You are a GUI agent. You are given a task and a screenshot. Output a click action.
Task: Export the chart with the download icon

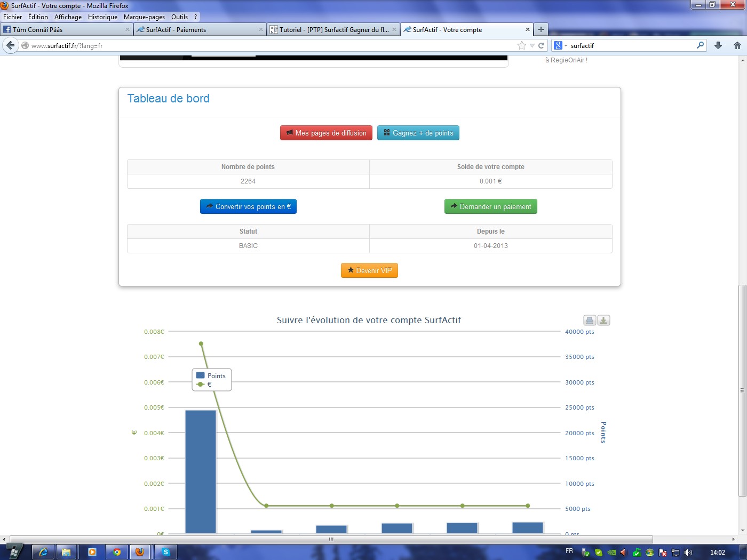[x=603, y=321]
